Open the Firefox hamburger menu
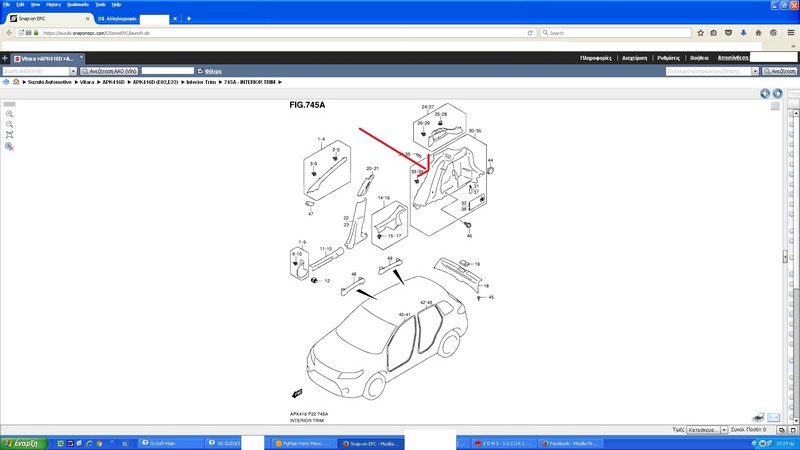 point(791,33)
